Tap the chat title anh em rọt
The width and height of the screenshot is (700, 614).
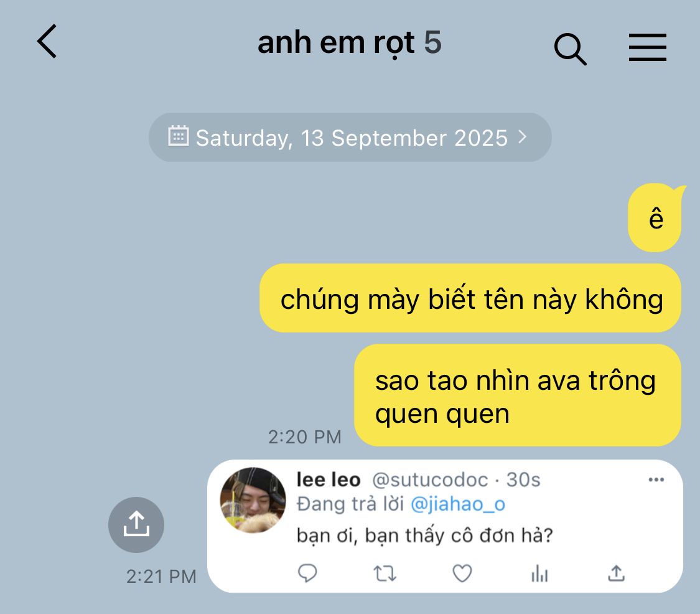[x=336, y=44]
